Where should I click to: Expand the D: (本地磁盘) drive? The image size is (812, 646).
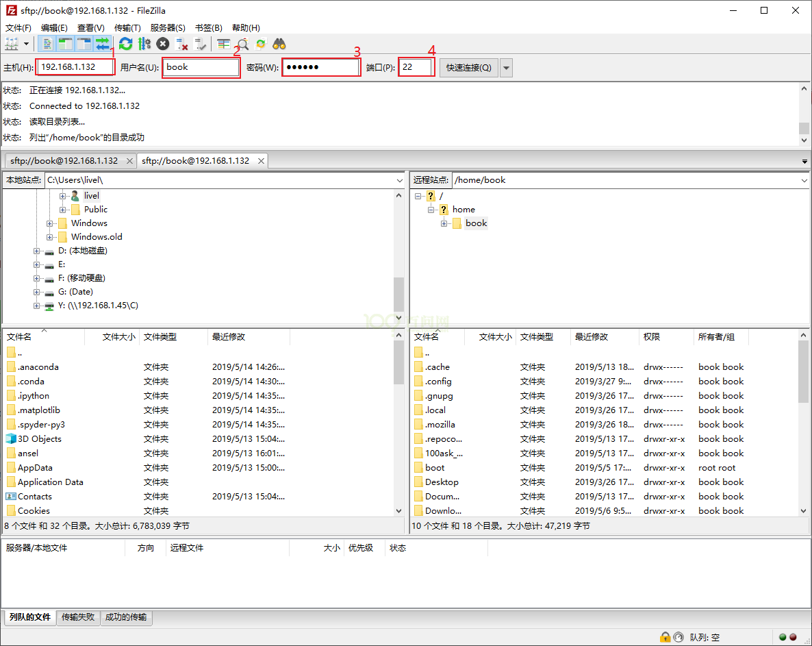click(36, 251)
